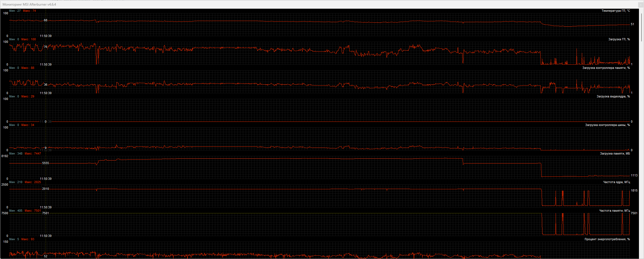Select the 'Частота ядра, МГц' graph title
Viewport: 644px width, 259px height.
pyautogui.click(x=617, y=182)
